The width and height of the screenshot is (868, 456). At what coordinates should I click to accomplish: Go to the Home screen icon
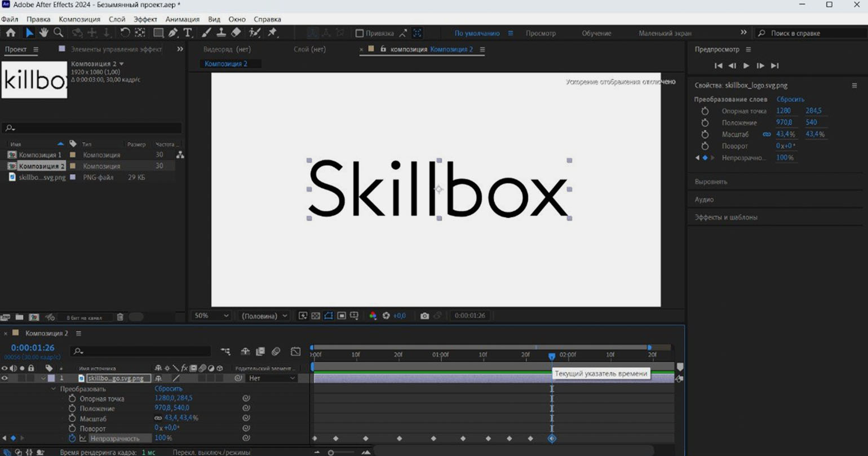click(x=11, y=33)
